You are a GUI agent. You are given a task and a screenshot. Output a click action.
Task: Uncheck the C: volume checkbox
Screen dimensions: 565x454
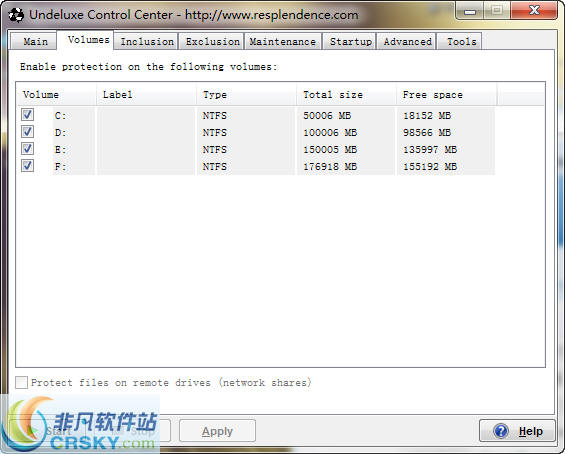[x=27, y=115]
